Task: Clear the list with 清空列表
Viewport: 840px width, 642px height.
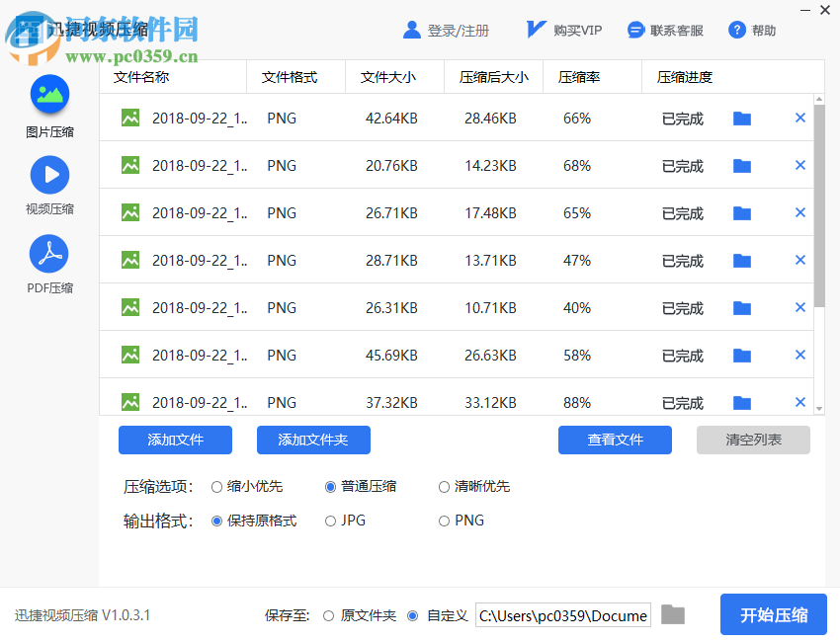Action: 751,440
